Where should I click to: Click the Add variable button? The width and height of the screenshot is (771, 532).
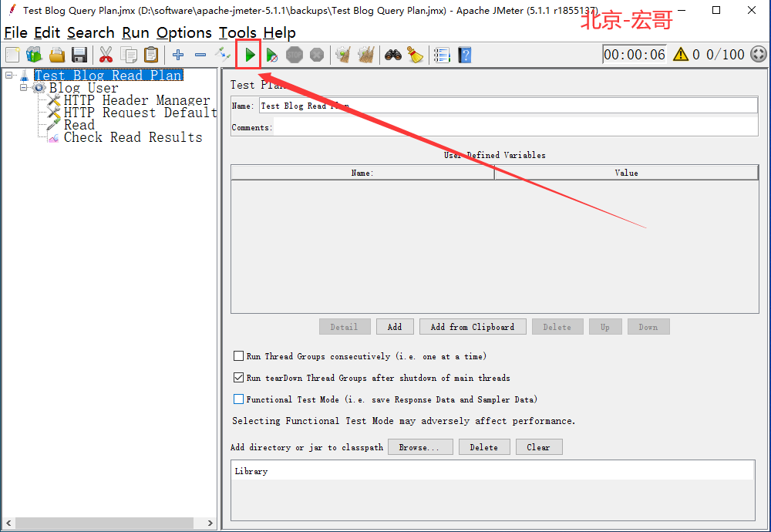point(395,326)
